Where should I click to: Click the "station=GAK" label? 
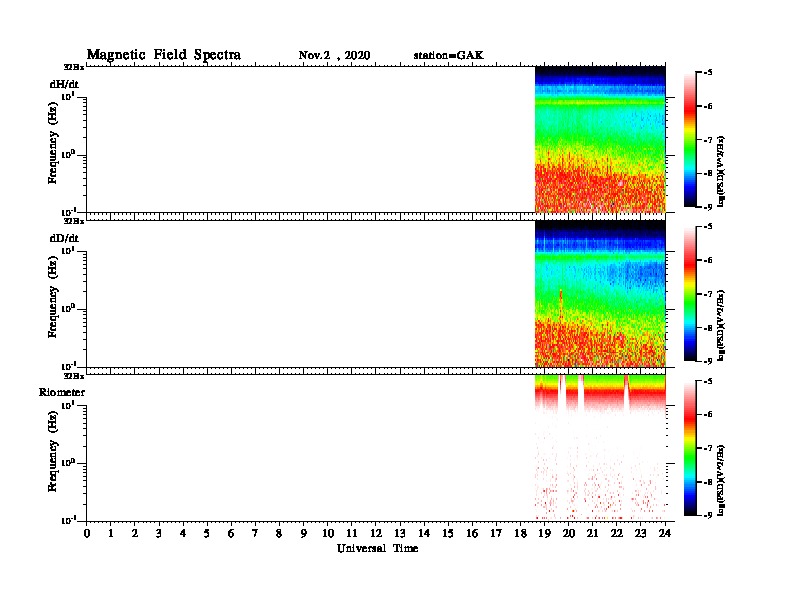pos(449,55)
